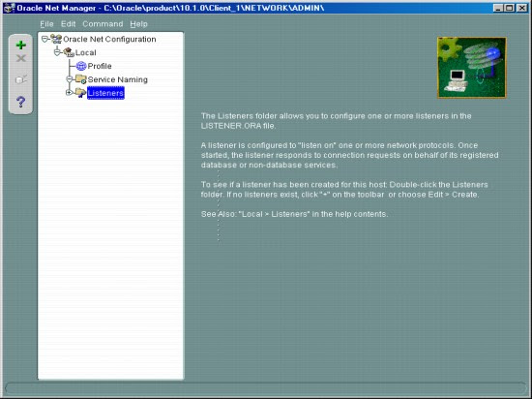532x399 pixels.
Task: Expand the Listeners tree node
Action: (69, 92)
